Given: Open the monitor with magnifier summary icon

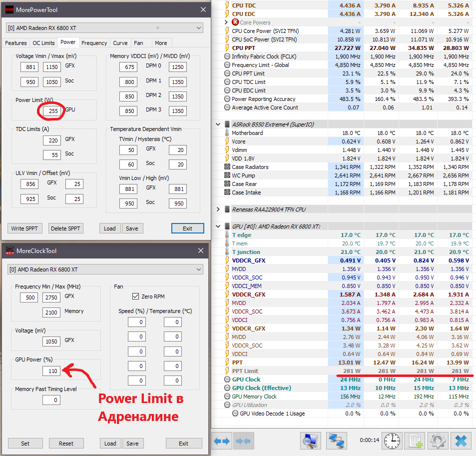Looking at the screenshot, I should click(x=311, y=441).
